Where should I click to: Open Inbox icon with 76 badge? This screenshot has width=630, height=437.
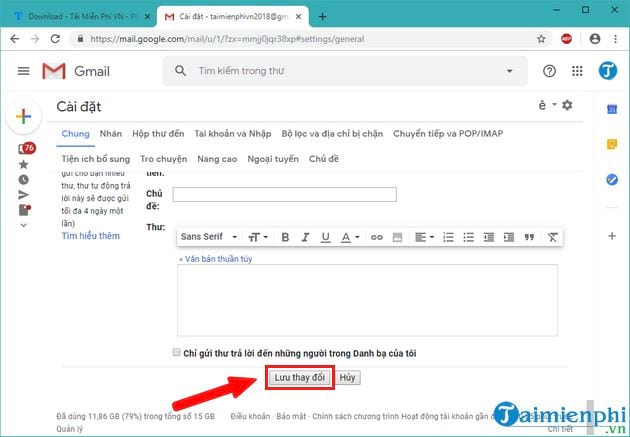pos(26,149)
